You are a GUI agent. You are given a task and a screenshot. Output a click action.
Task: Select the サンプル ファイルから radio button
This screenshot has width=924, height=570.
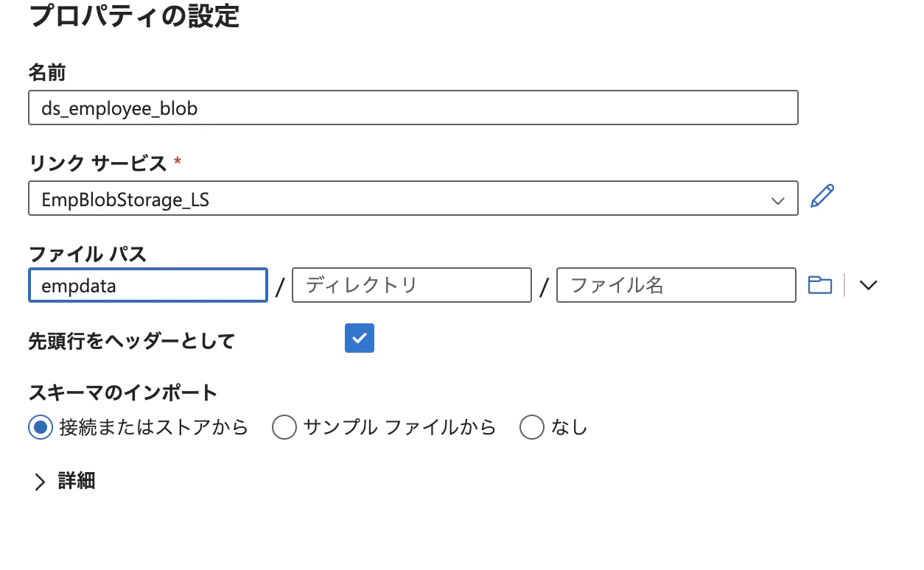[284, 427]
